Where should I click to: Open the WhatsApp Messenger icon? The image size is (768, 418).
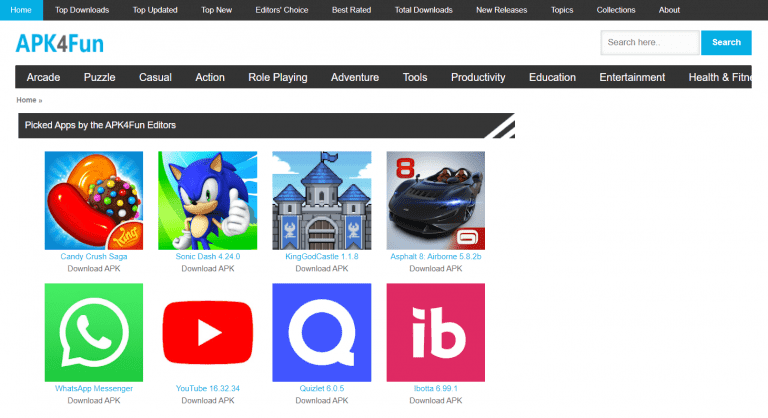tap(94, 332)
